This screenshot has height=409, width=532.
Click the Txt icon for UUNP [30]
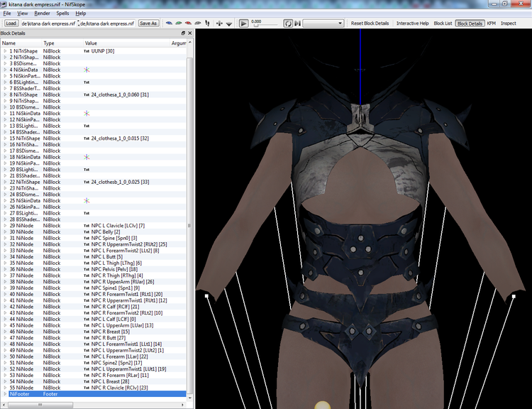point(87,51)
